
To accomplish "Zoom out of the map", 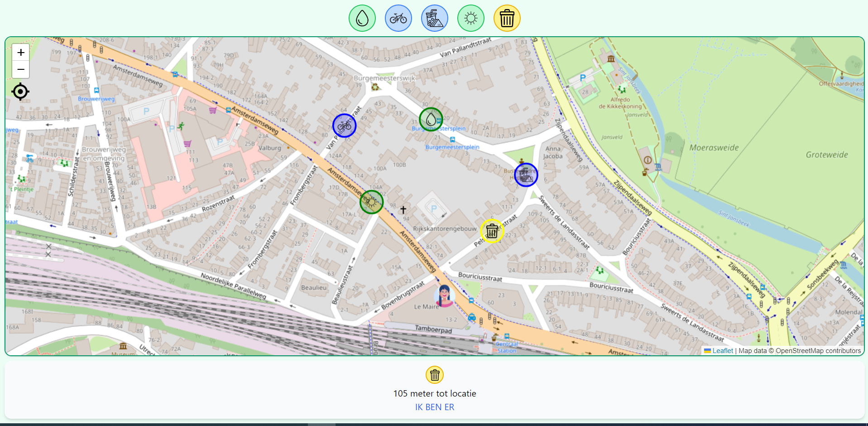I will (x=21, y=69).
